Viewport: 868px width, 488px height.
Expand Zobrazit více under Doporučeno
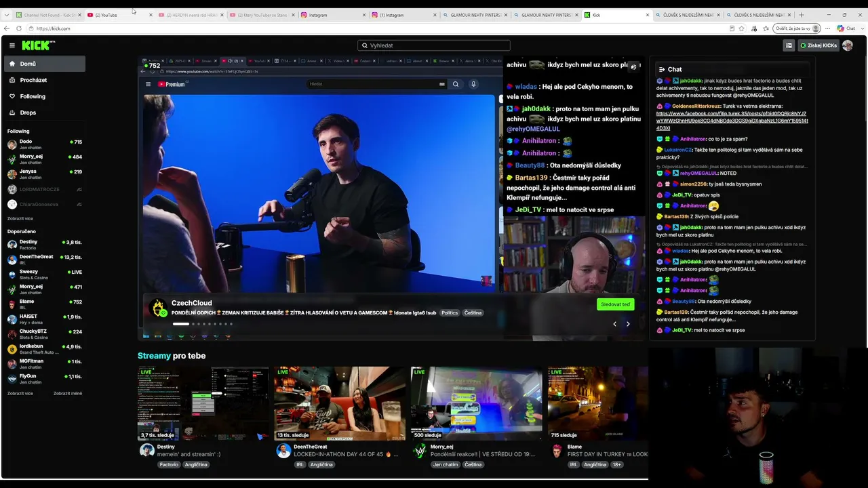pyautogui.click(x=20, y=393)
